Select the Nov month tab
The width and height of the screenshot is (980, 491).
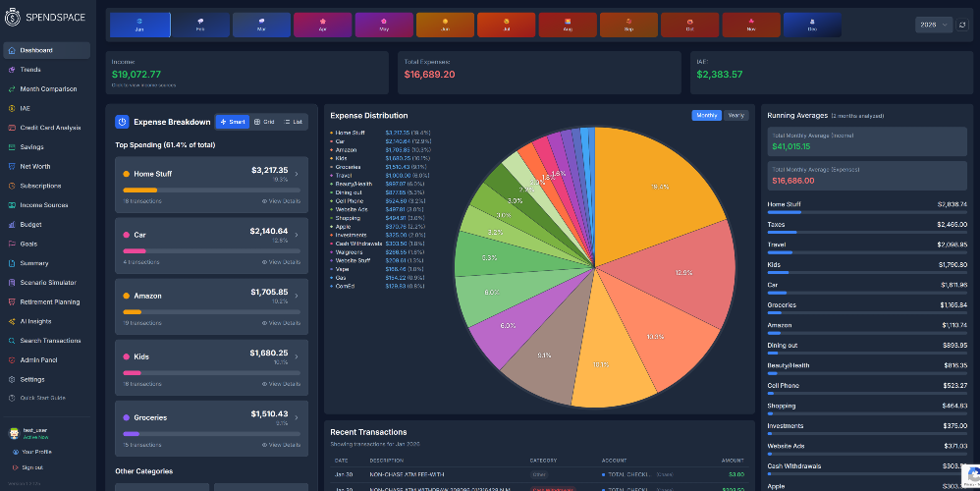[751, 25]
